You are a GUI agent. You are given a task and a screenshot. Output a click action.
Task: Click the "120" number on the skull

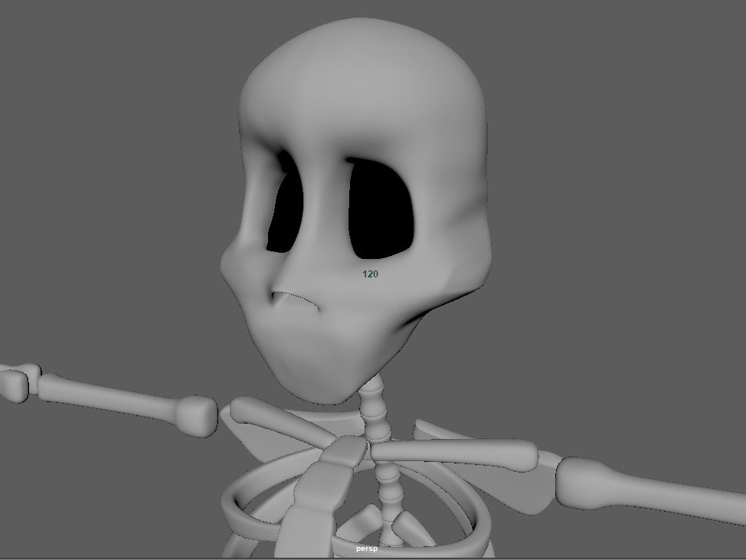tap(370, 274)
